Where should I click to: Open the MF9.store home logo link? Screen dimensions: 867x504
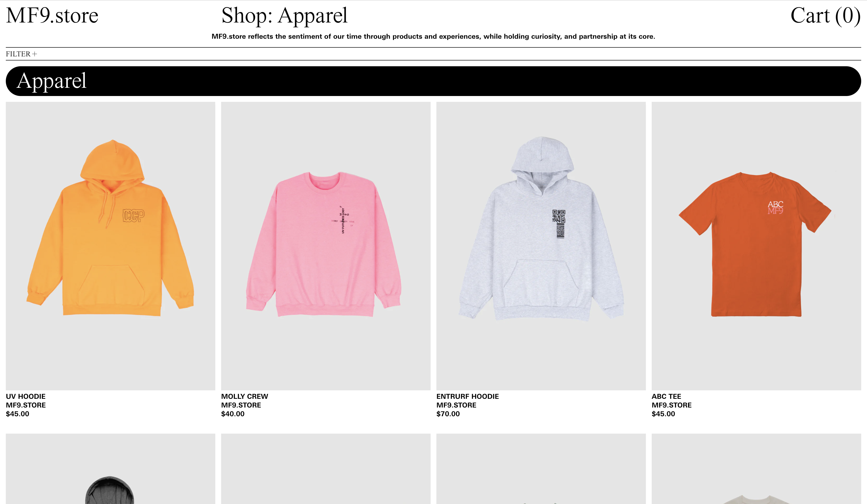click(x=52, y=15)
